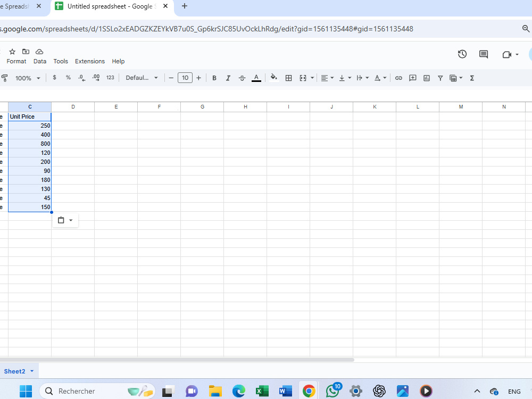Merge the selected cells
Viewport: 532px width, 399px height.
pyautogui.click(x=303, y=78)
